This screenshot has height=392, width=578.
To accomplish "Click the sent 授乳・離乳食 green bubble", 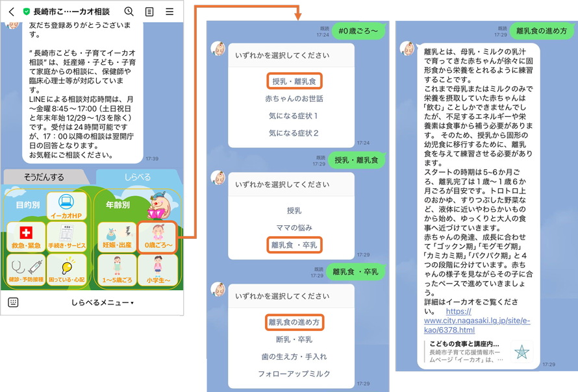I will tap(357, 160).
